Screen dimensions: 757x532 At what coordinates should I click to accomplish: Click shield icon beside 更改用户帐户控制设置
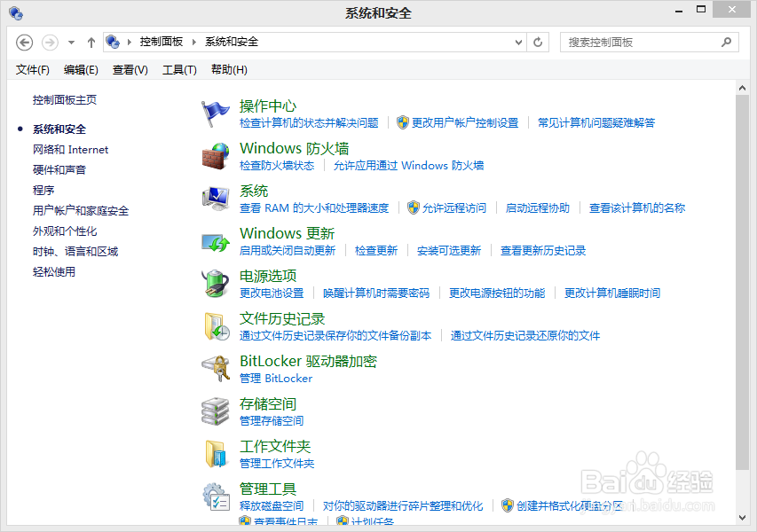[x=403, y=122]
